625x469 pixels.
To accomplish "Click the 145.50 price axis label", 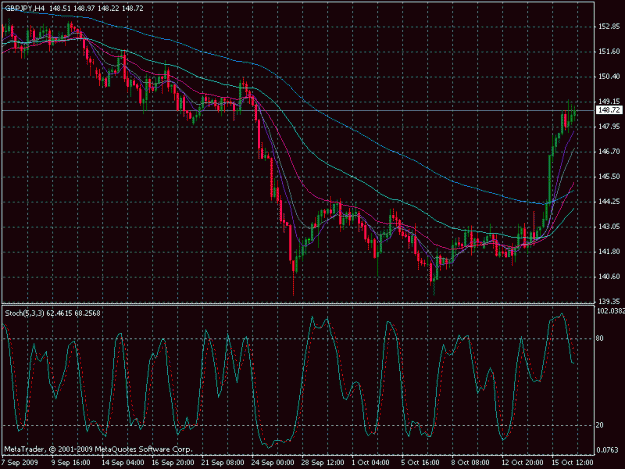I will pos(609,177).
